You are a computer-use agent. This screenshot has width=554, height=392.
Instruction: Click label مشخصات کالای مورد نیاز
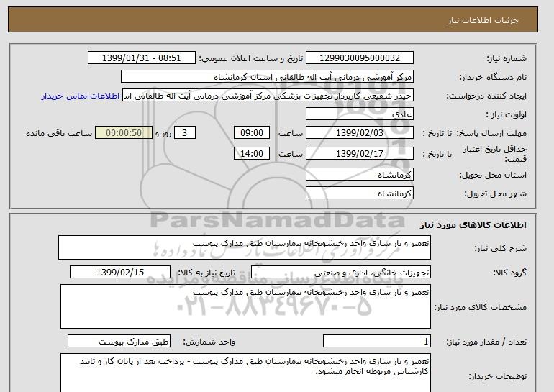tap(480, 307)
